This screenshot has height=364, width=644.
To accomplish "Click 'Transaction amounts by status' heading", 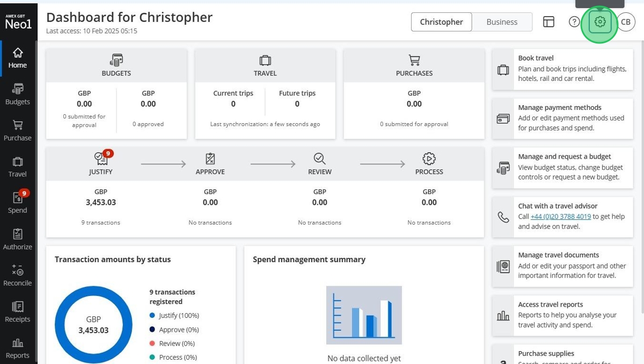I will point(113,259).
